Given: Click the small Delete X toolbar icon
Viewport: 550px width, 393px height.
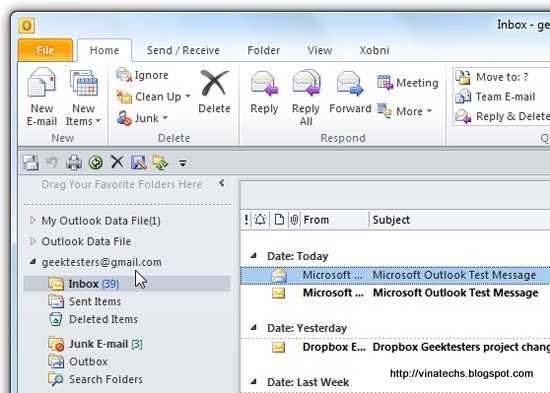Looking at the screenshot, I should (x=117, y=162).
